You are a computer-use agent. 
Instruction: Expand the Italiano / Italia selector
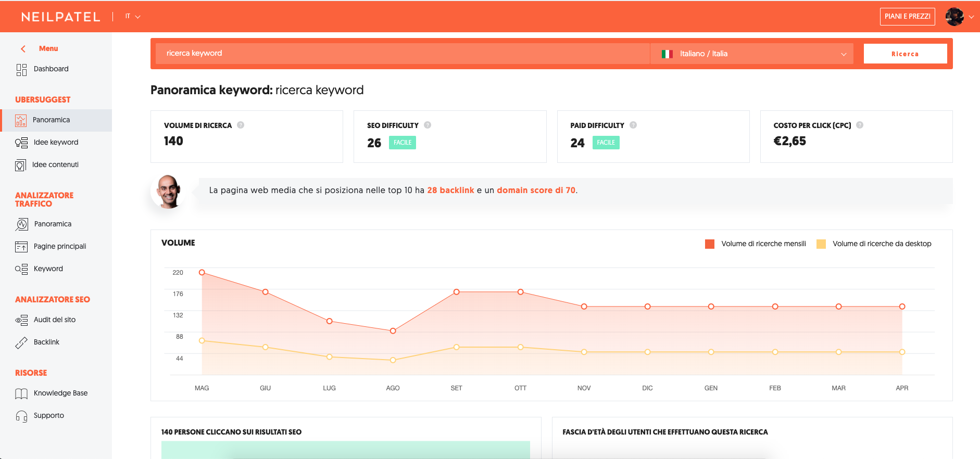click(752, 54)
